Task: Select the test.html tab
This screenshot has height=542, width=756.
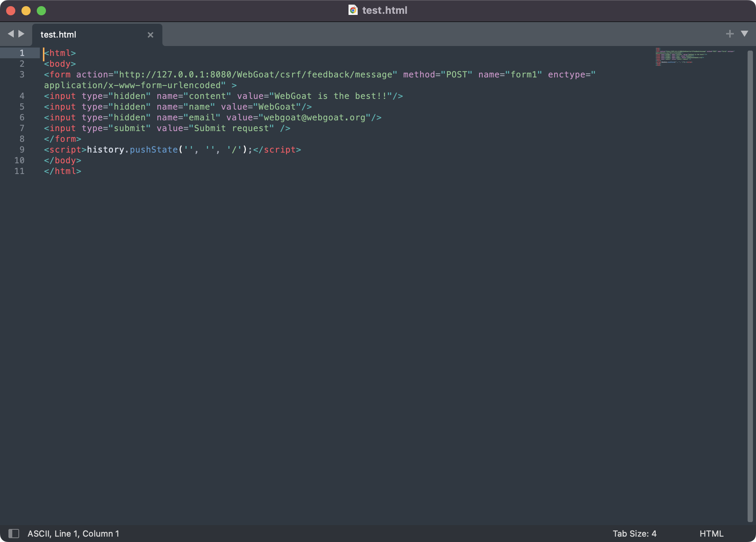Action: (97, 35)
